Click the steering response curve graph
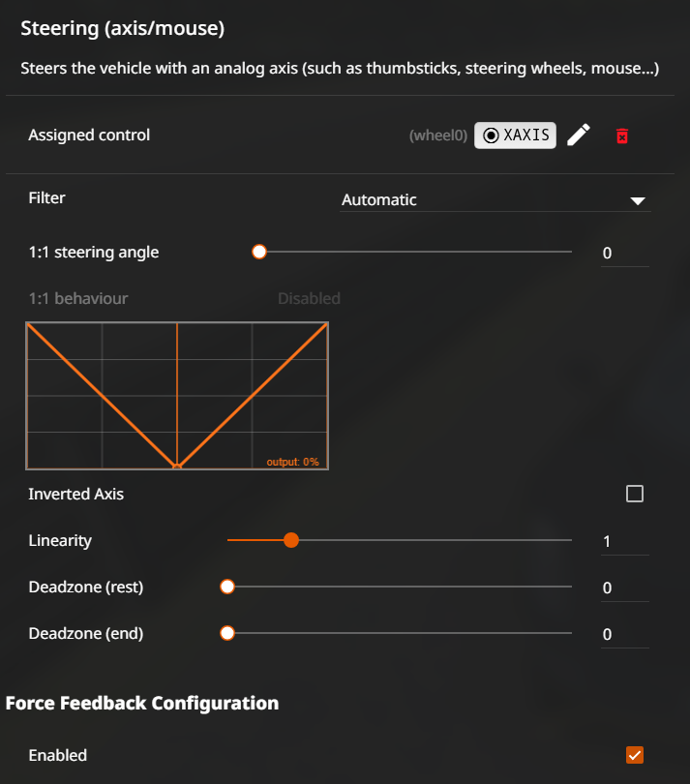 177,396
